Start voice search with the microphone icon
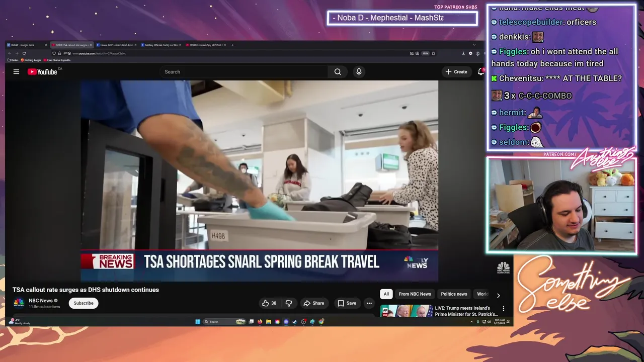 (x=359, y=72)
